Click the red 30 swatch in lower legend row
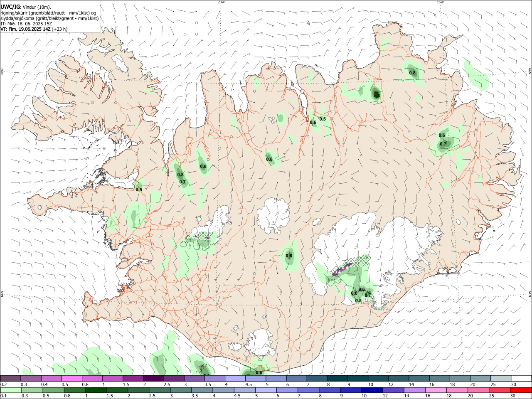 point(521,390)
